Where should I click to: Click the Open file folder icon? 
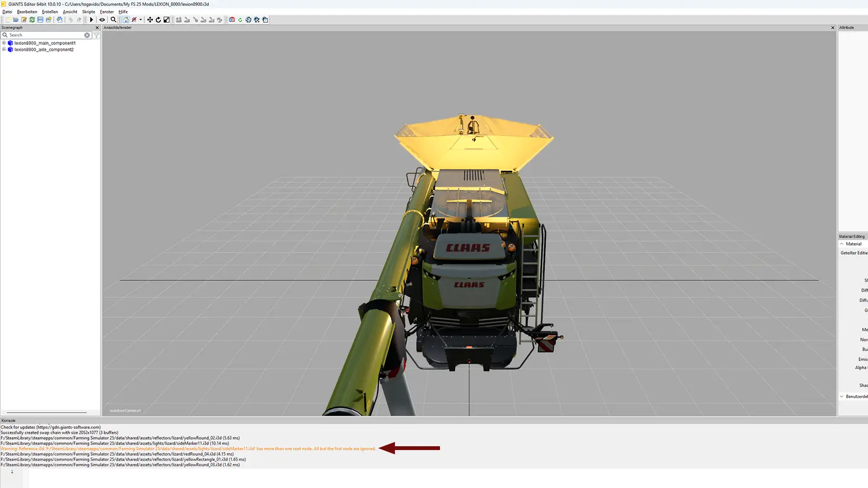16,20
